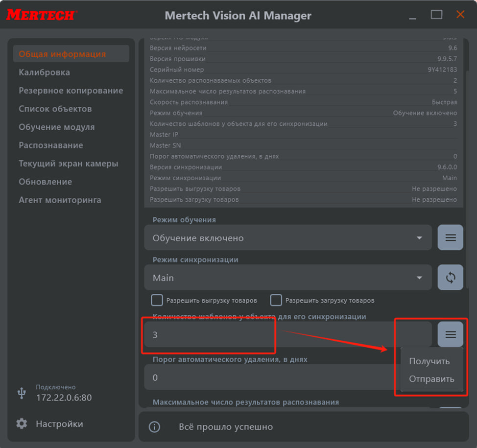Expand the Режим синхронизации dropdown

[x=288, y=278]
